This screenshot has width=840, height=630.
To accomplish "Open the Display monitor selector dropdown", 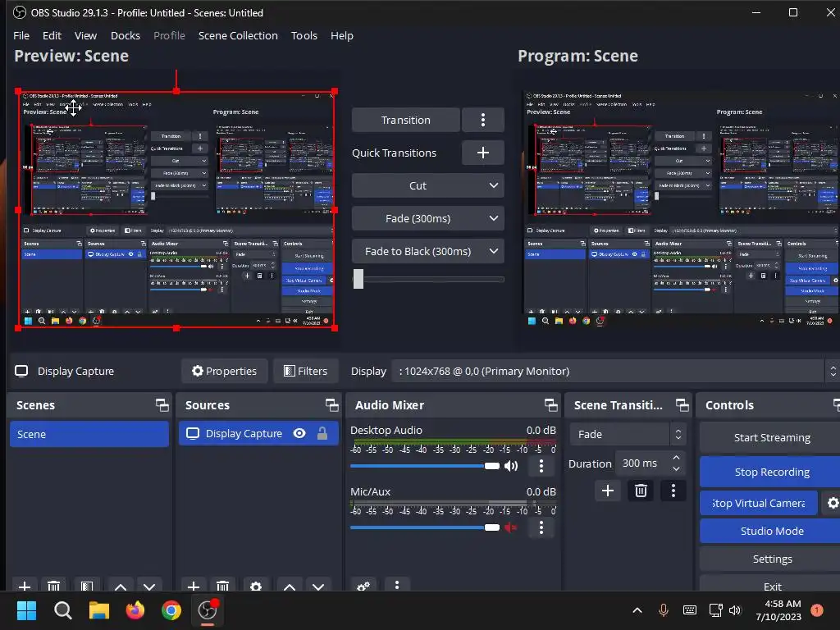I will tap(615, 371).
